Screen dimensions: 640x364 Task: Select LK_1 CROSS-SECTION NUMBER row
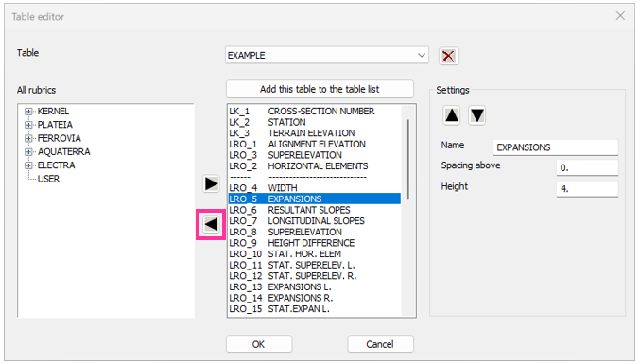[x=314, y=111]
